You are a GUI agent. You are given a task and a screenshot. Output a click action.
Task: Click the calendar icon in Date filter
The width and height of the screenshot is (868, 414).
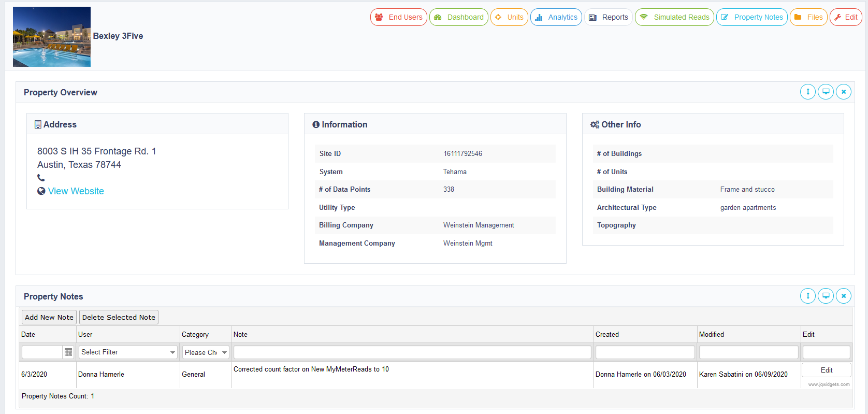click(x=68, y=352)
